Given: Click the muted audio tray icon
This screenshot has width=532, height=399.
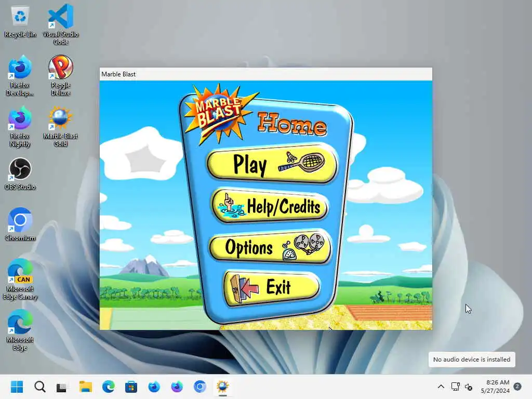Looking at the screenshot, I should (469, 387).
